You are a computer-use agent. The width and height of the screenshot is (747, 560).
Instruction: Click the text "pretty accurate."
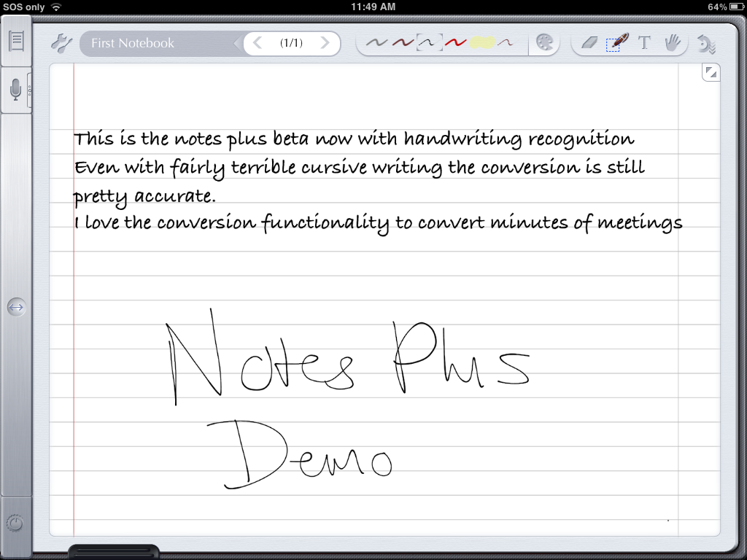144,196
